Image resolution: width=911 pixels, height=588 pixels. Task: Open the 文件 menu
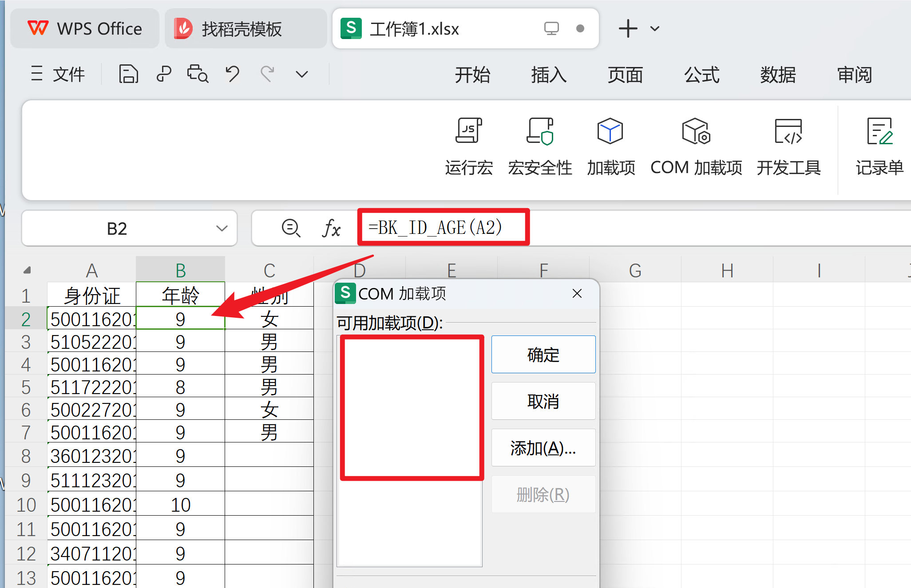click(58, 74)
